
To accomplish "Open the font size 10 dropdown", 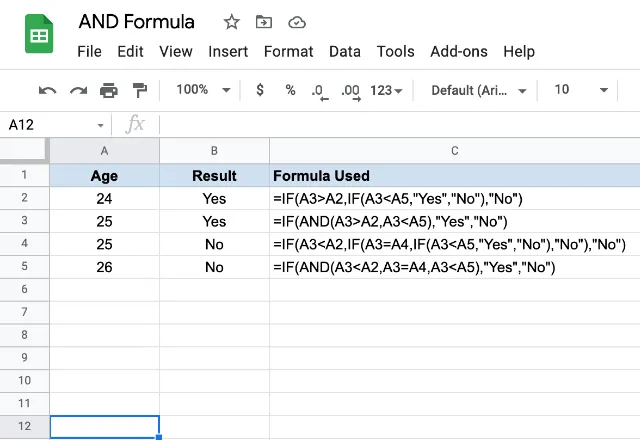I will pyautogui.click(x=581, y=89).
